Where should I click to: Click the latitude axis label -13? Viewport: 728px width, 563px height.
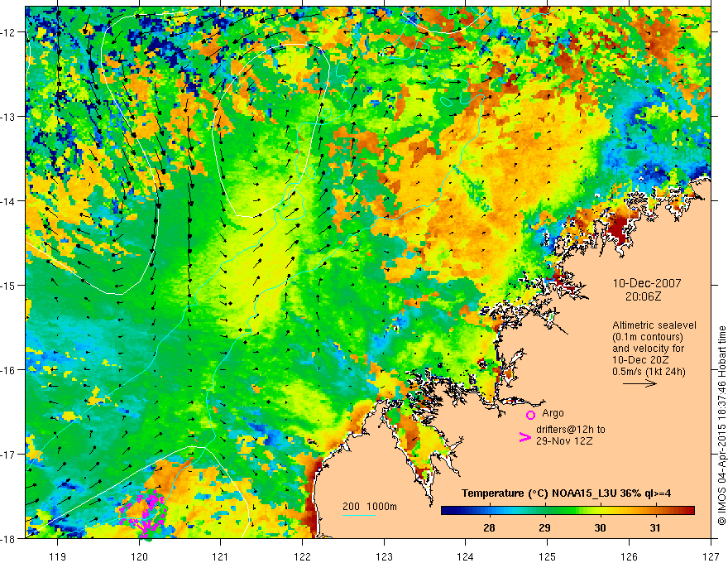8,116
